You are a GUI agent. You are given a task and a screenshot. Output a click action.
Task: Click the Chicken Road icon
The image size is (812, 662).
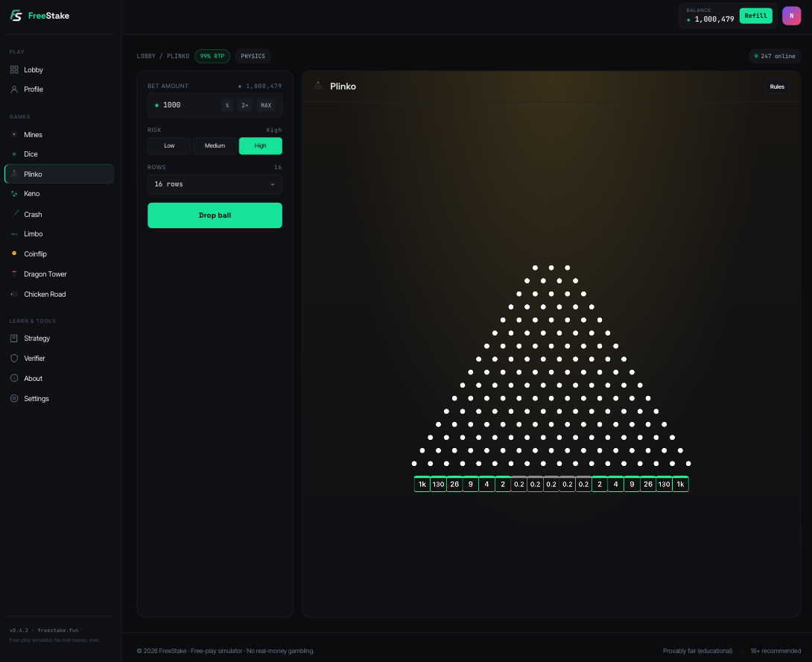14,294
